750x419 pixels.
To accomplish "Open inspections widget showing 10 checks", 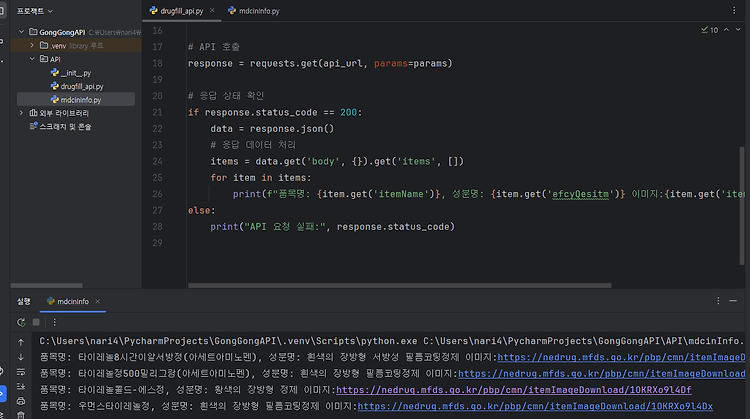I will (x=709, y=30).
